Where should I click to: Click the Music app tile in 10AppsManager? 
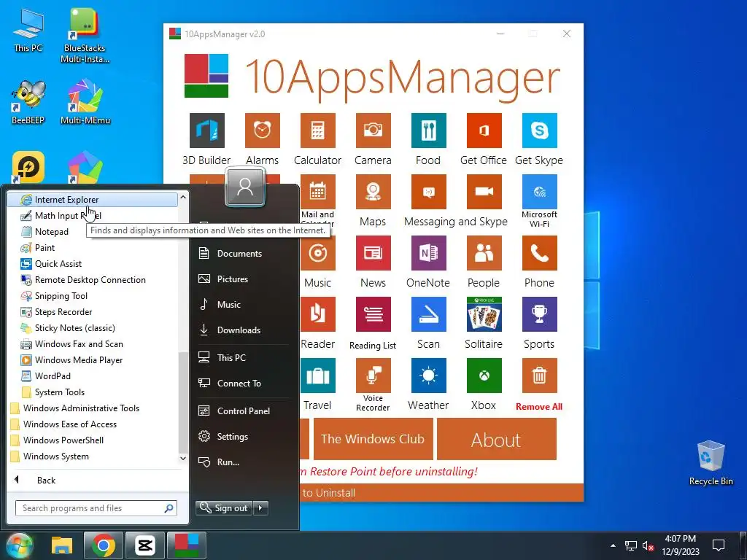(318, 253)
